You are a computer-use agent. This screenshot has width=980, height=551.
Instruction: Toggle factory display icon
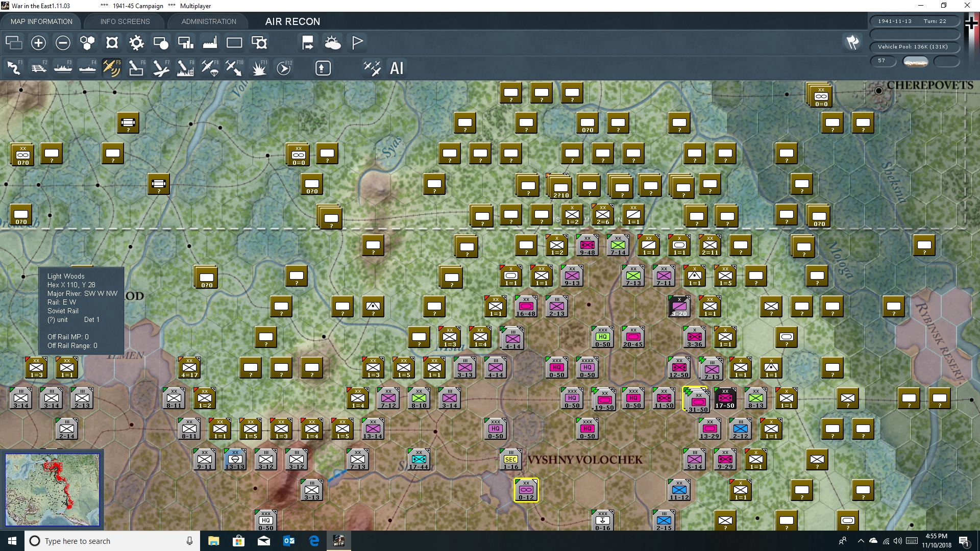click(x=210, y=43)
